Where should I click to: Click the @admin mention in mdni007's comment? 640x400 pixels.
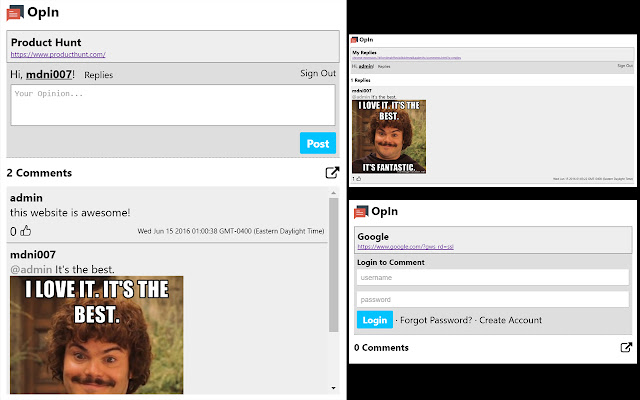tap(31, 269)
